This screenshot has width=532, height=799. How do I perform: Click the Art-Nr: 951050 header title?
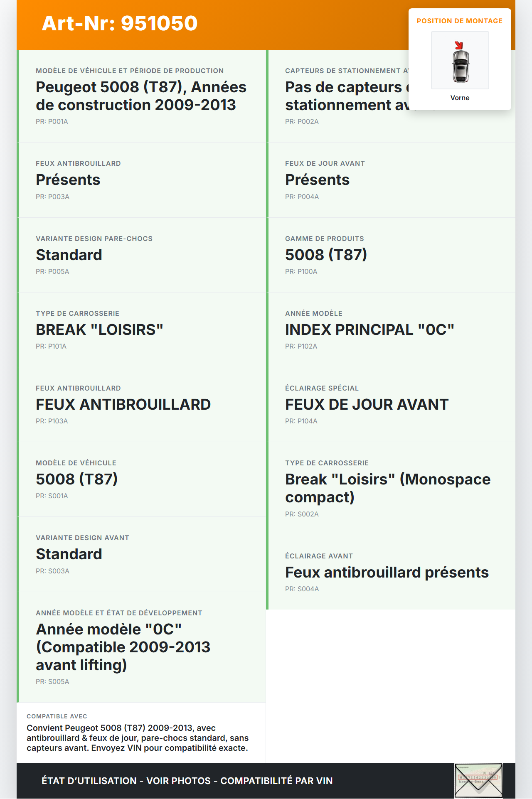pyautogui.click(x=120, y=23)
